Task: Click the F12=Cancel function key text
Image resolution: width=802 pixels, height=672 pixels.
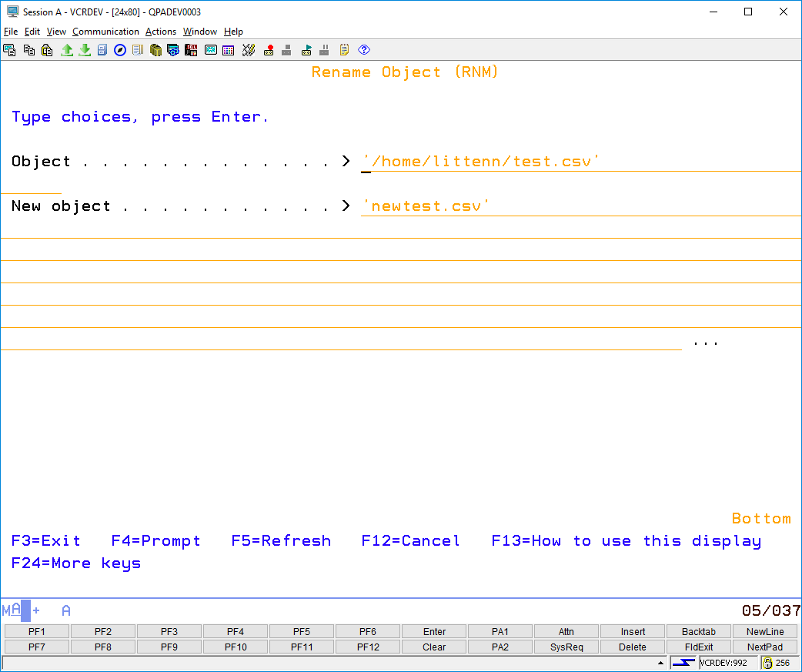Action: tap(411, 541)
